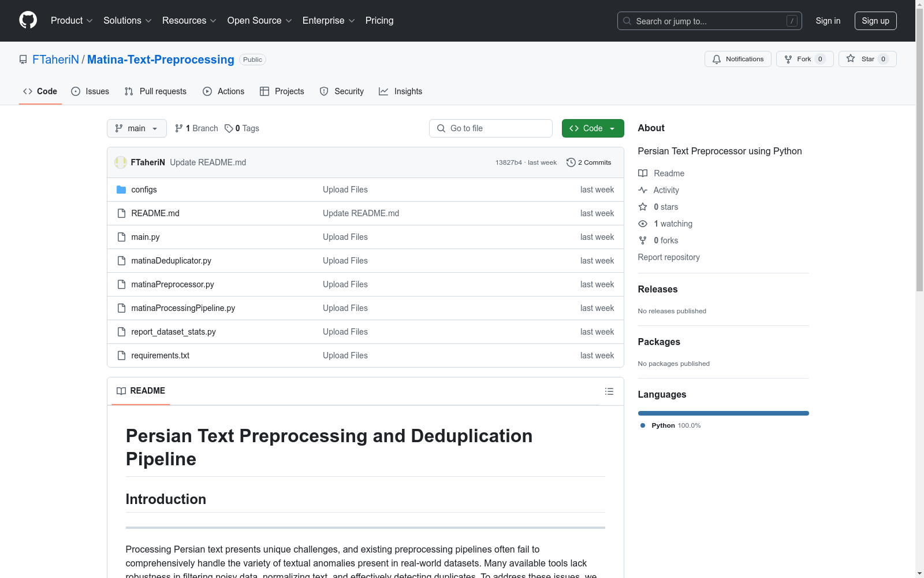Click the stars icon in About
The image size is (924, 578).
[643, 207]
